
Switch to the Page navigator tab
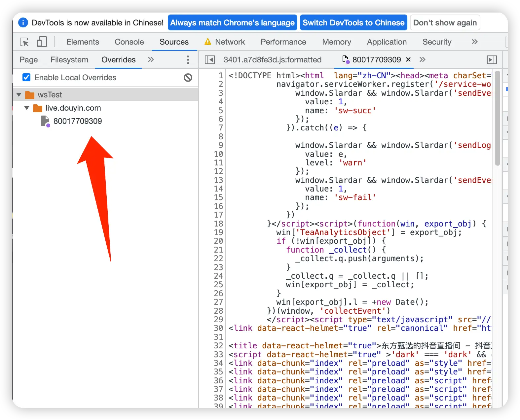tap(29, 60)
